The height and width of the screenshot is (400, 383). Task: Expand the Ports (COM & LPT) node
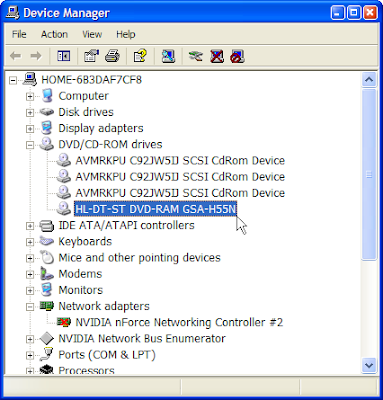pyautogui.click(x=30, y=355)
